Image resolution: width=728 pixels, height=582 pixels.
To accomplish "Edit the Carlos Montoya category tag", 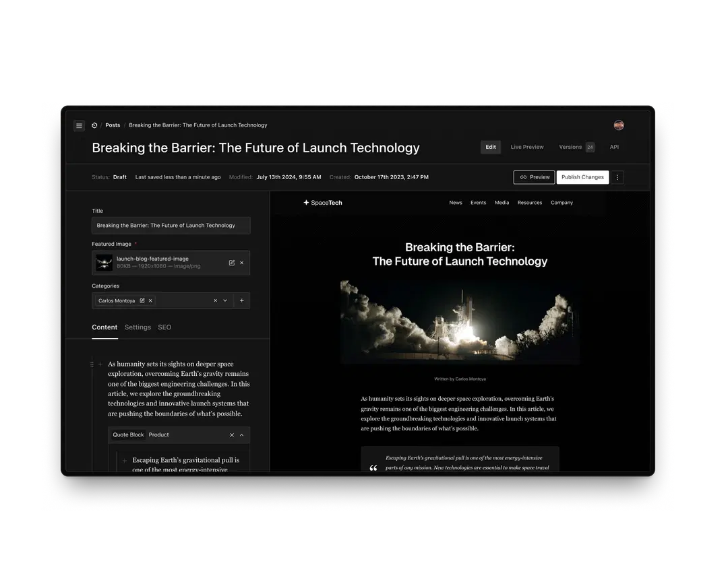I will click(x=142, y=300).
